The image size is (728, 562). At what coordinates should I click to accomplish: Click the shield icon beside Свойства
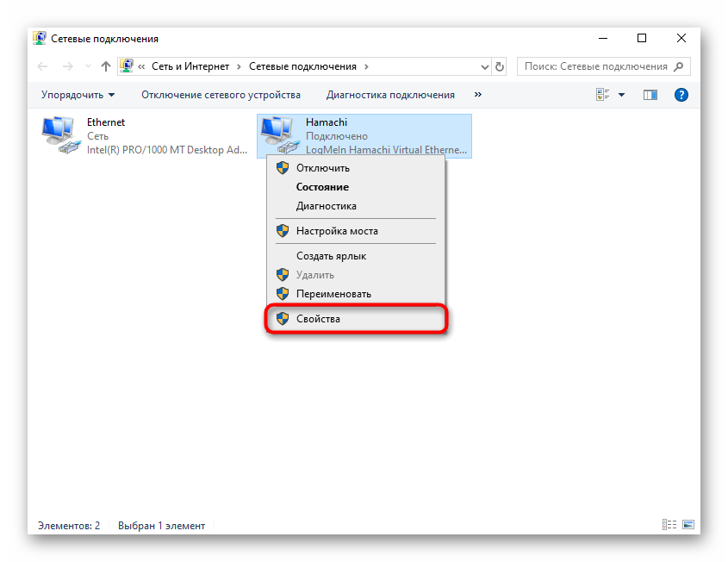pos(283,319)
